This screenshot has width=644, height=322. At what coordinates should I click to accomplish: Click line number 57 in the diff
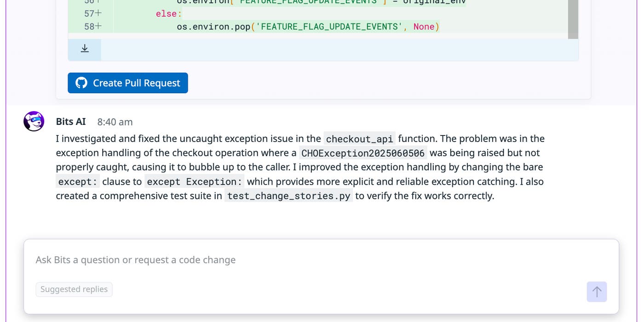pos(88,13)
